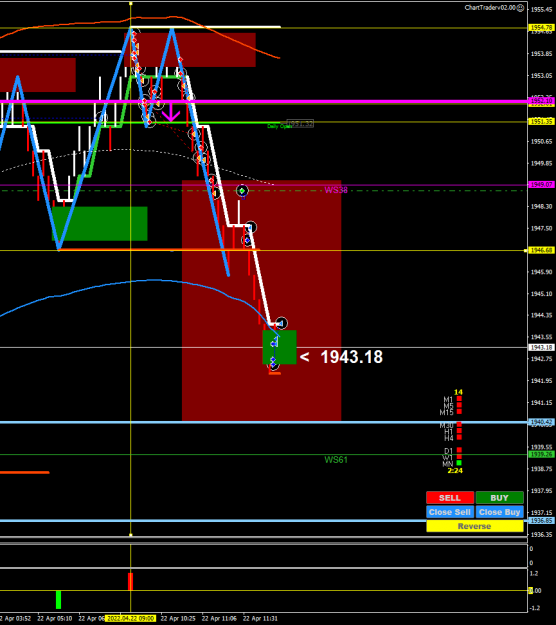
Task: Click the H1 timeframe red indicator square
Action: pos(459,431)
